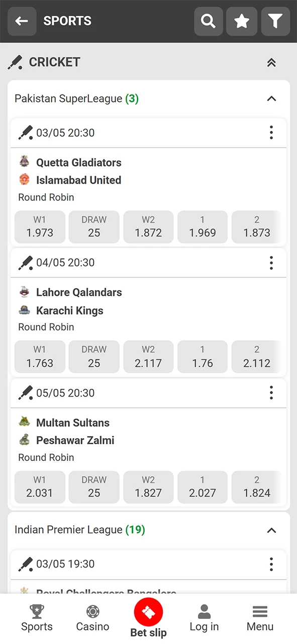
Task: Select W1 odds 1.973 for Quetta Gladiators
Action: point(40,227)
